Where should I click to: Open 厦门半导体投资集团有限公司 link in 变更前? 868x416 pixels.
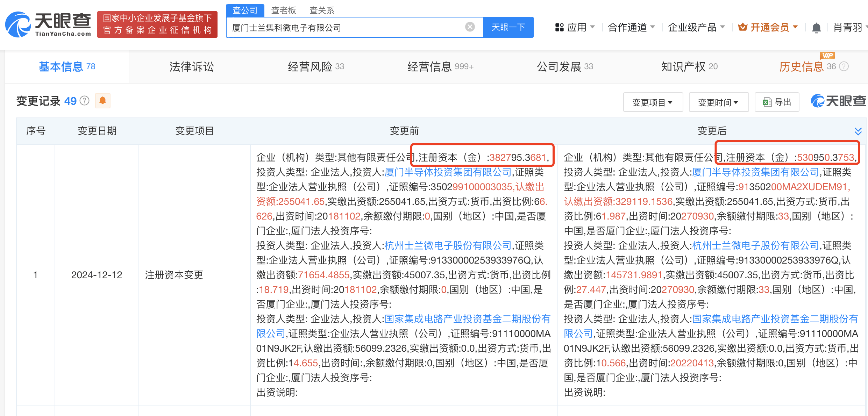[448, 172]
